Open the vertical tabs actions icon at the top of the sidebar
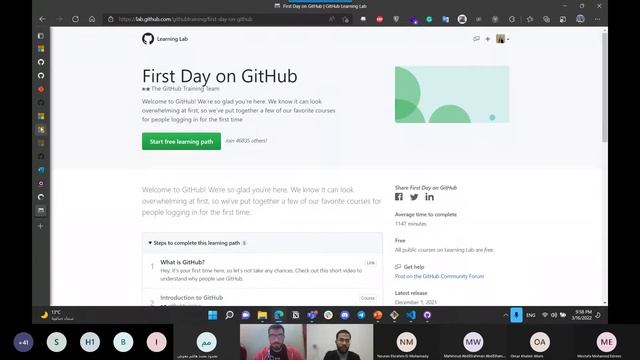Image resolution: width=640 pixels, height=360 pixels. 41,36
